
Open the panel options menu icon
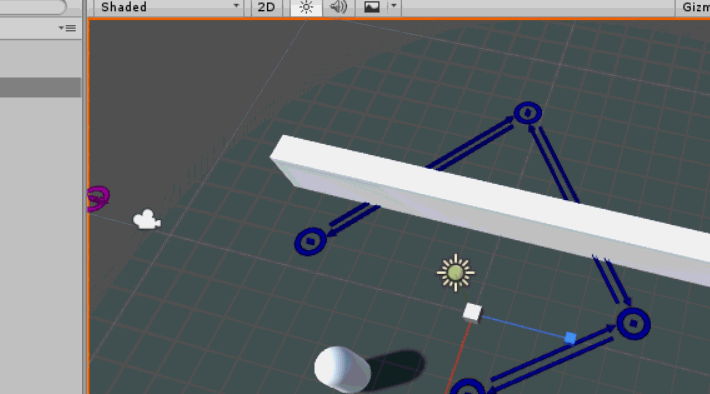pos(67,28)
